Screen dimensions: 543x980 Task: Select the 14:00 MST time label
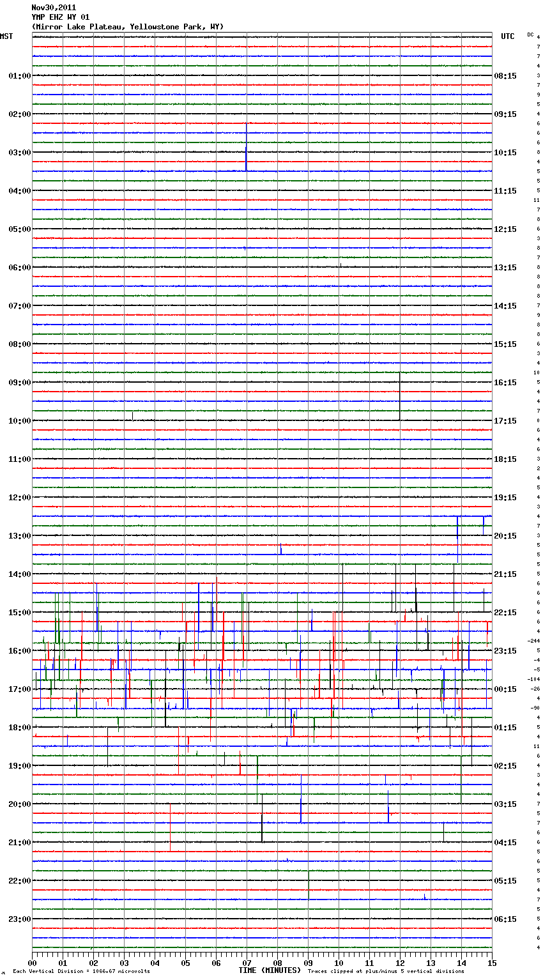click(x=19, y=574)
